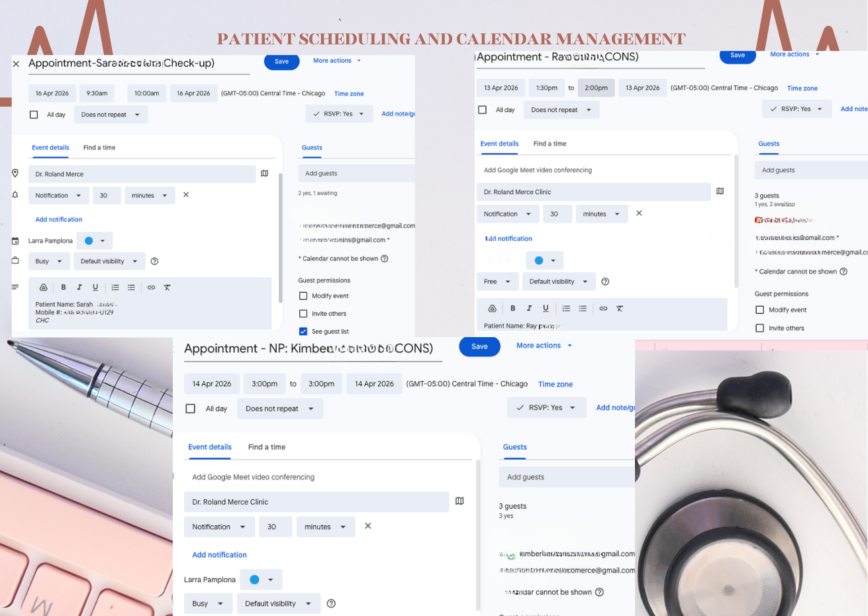
Task: Insert a link in Ray CONS description
Action: tap(603, 309)
